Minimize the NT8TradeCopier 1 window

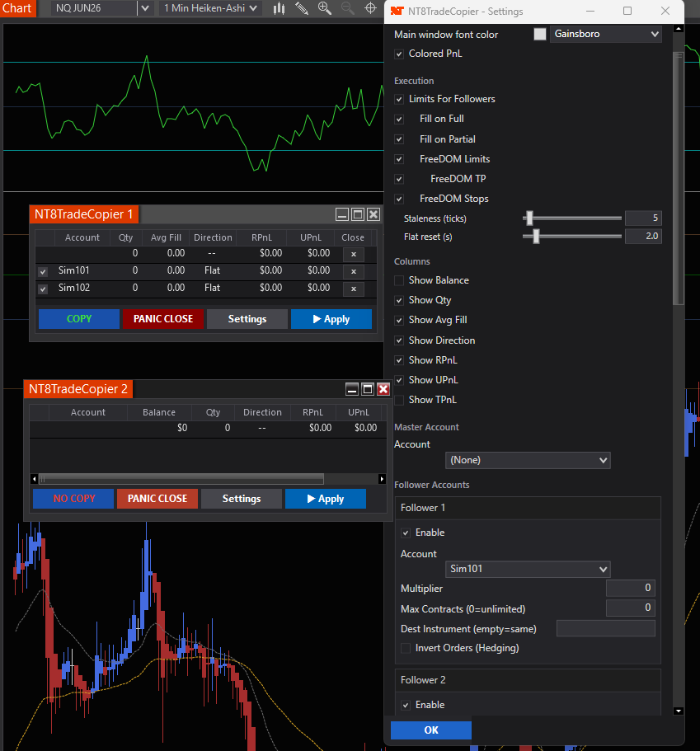342,214
